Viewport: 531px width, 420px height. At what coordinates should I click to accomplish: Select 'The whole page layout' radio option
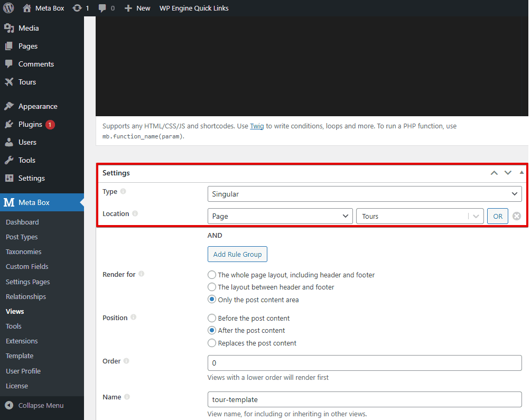click(x=212, y=275)
